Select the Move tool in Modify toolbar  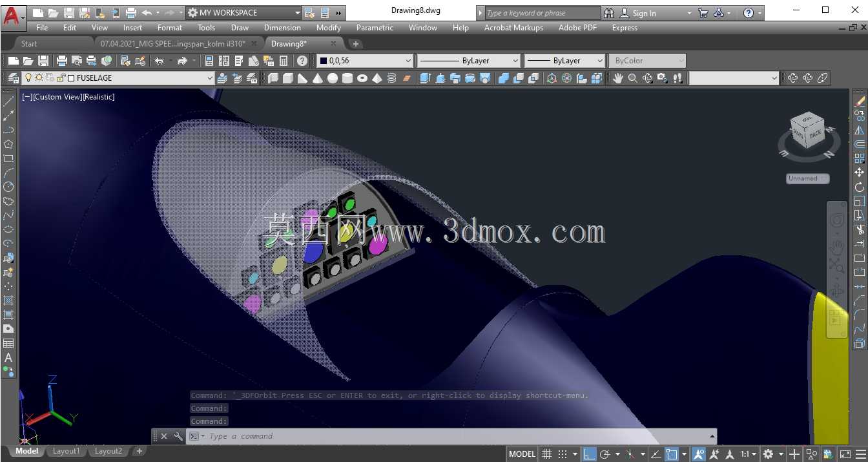(x=860, y=173)
